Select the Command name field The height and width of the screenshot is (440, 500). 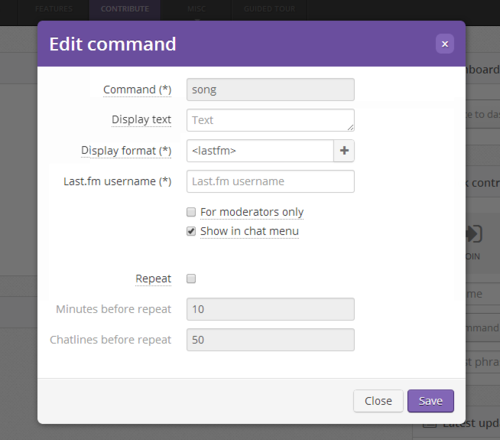[x=270, y=90]
